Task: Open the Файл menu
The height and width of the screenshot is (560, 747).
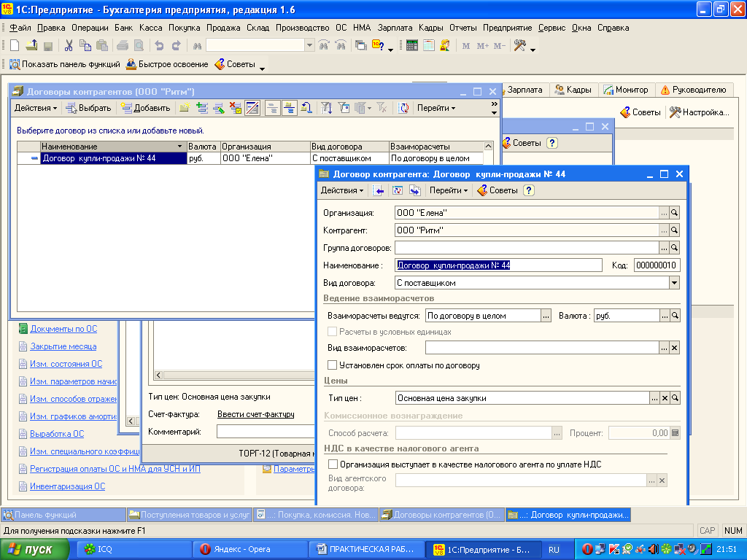Action: [x=20, y=28]
